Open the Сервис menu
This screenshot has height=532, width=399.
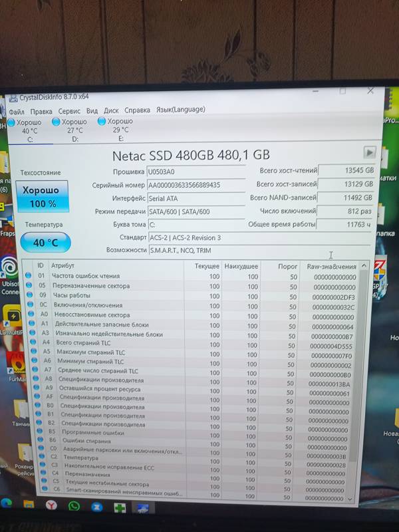coord(69,111)
